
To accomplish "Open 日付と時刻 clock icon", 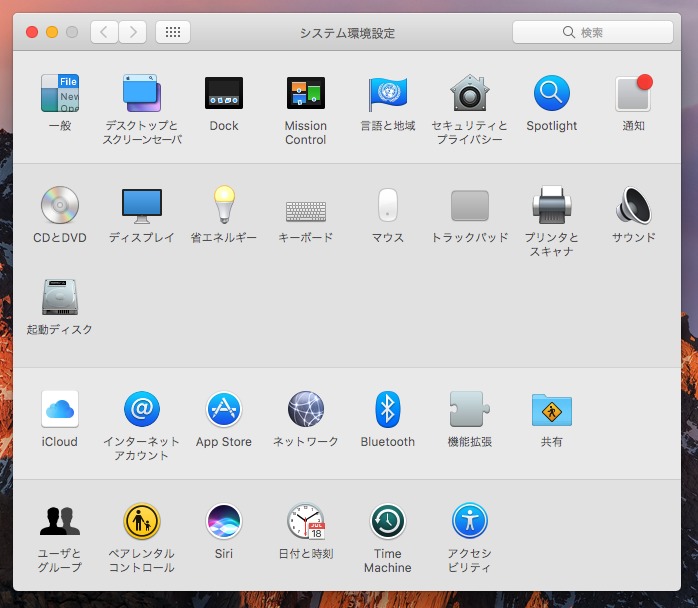I will pos(306,520).
